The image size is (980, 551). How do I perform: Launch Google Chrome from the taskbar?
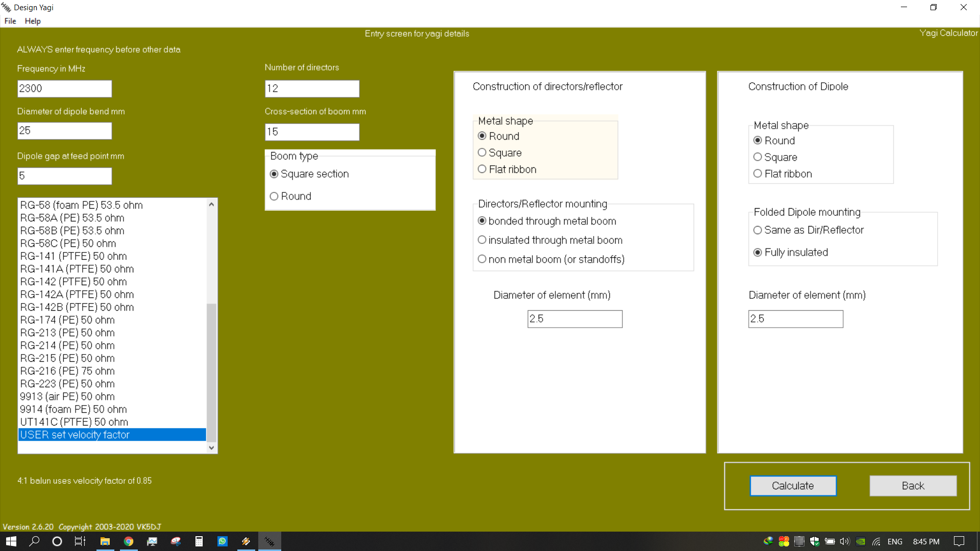(x=129, y=541)
